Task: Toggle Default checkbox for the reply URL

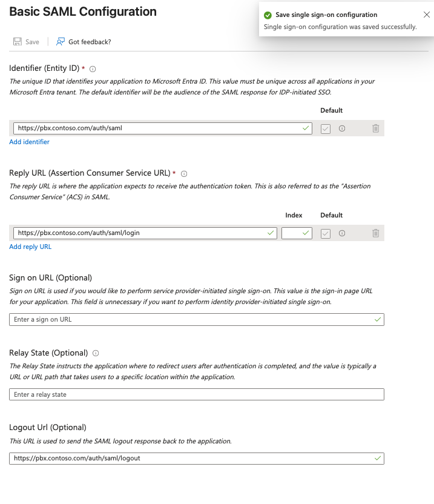Action: (326, 233)
